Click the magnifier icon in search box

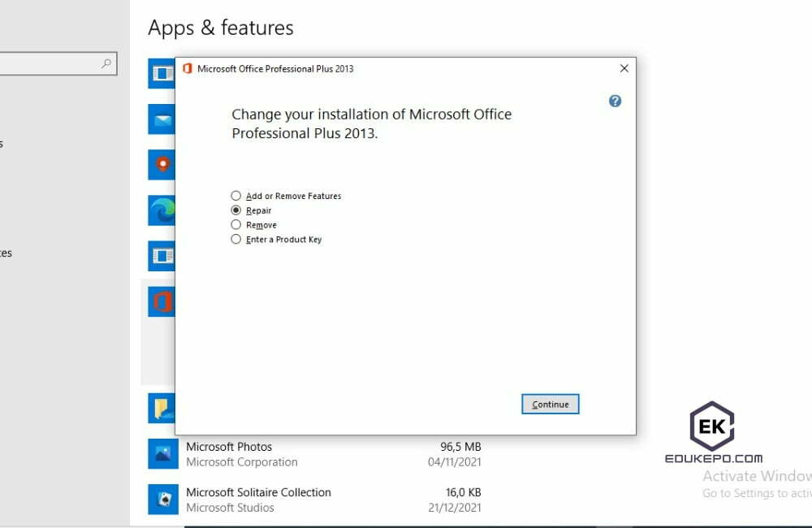106,64
